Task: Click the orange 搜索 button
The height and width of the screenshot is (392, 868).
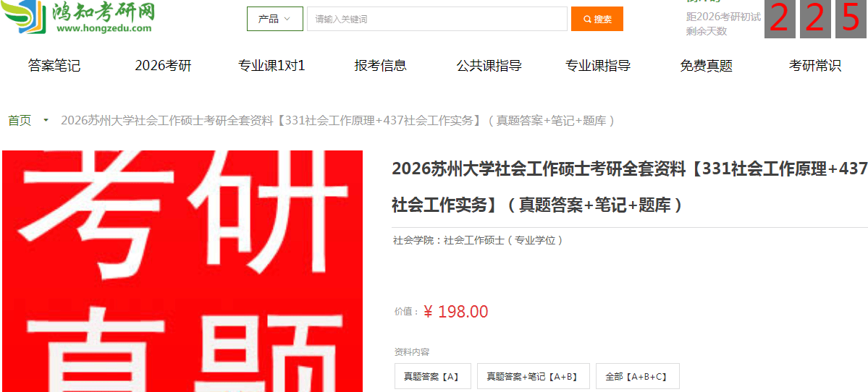Action: (x=597, y=19)
